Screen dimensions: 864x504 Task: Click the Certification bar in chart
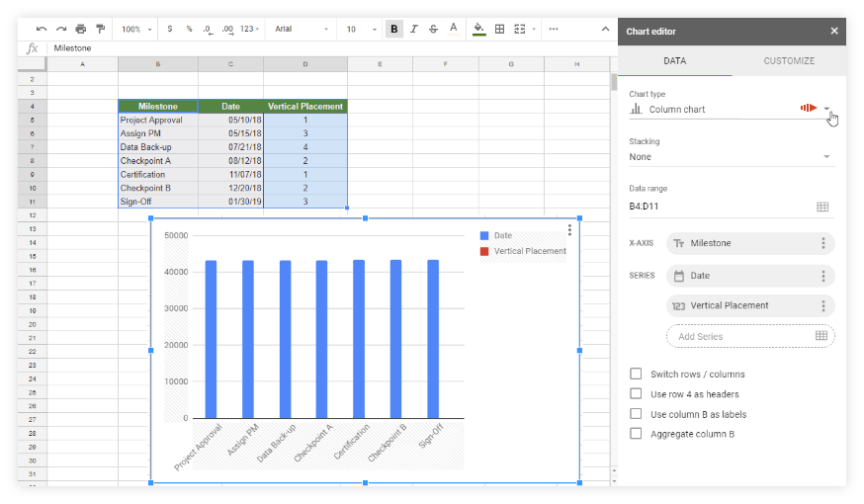[359, 339]
